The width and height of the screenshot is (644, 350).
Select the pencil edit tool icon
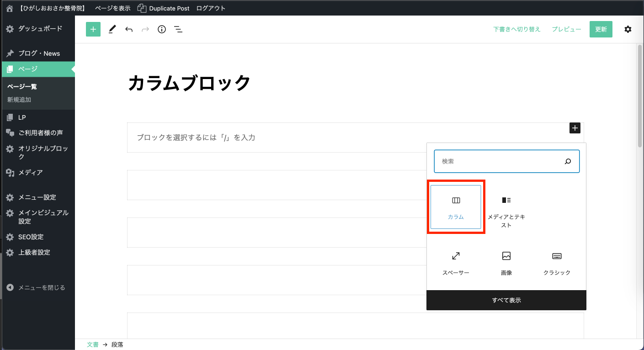[112, 29]
